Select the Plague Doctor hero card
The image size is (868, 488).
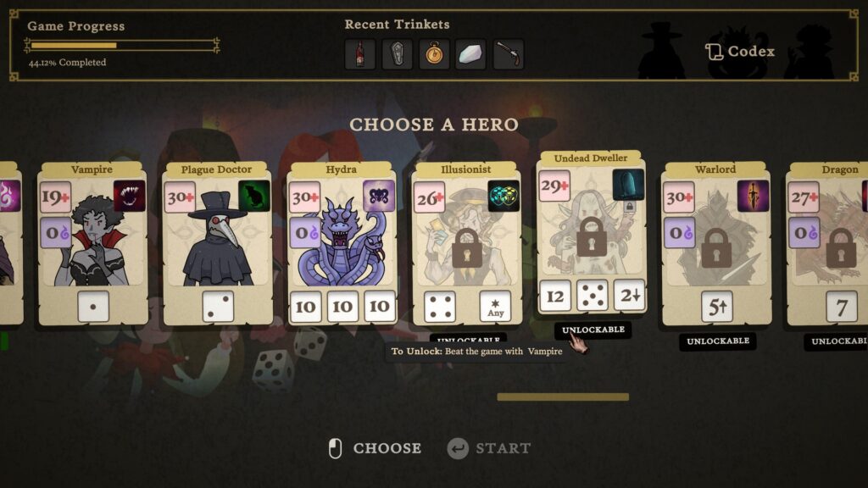click(x=217, y=243)
